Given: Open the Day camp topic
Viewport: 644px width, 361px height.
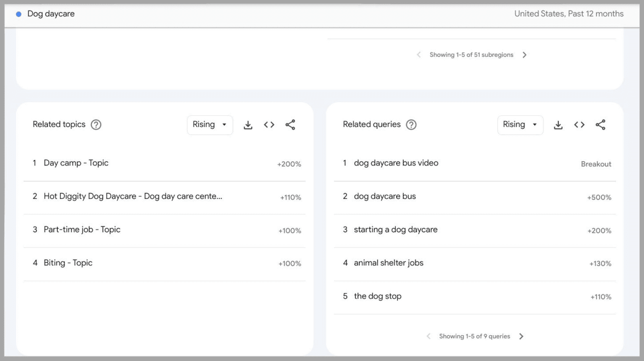Looking at the screenshot, I should pos(76,163).
